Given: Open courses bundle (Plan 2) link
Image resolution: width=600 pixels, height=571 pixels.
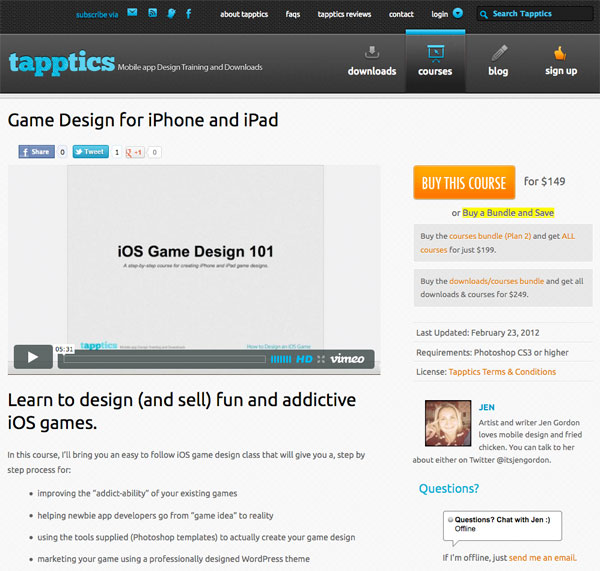Looking at the screenshot, I should point(490,236).
